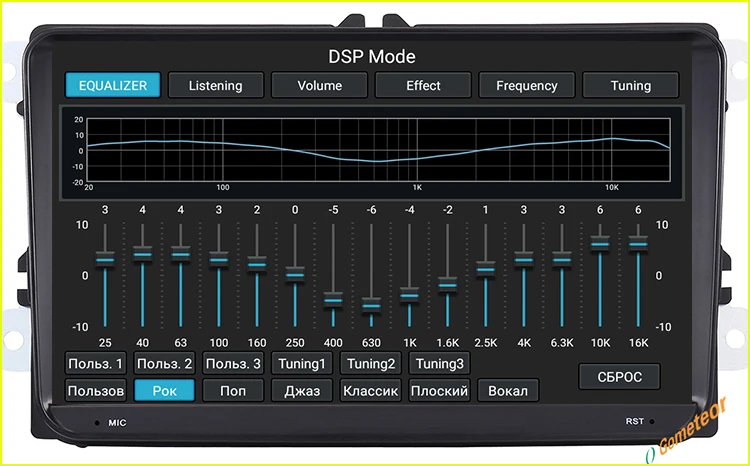Click the 1K band slider handle
Screen dimensions: 750x466
[409, 295]
